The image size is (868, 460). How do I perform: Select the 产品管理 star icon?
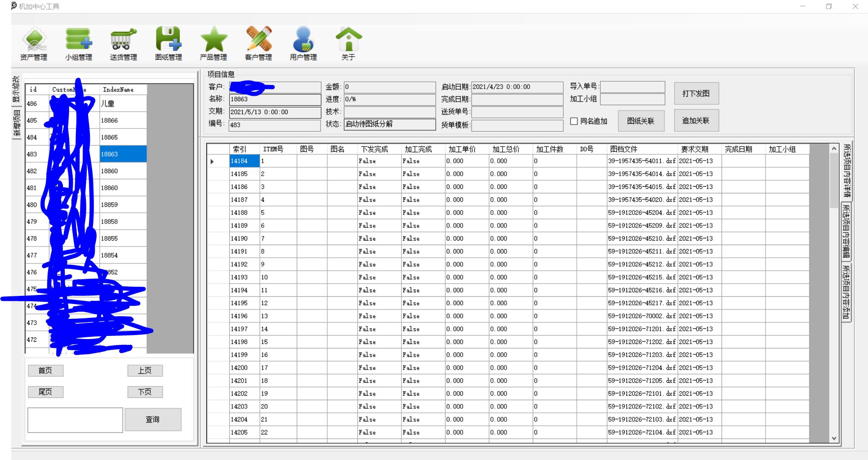tap(214, 40)
